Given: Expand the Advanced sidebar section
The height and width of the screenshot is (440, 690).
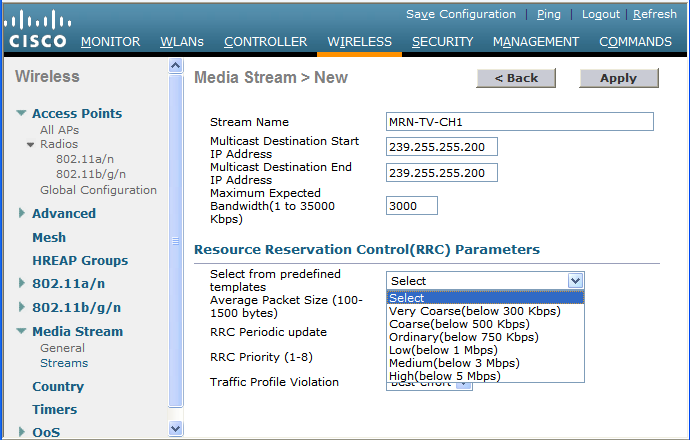Looking at the screenshot, I should [x=22, y=213].
